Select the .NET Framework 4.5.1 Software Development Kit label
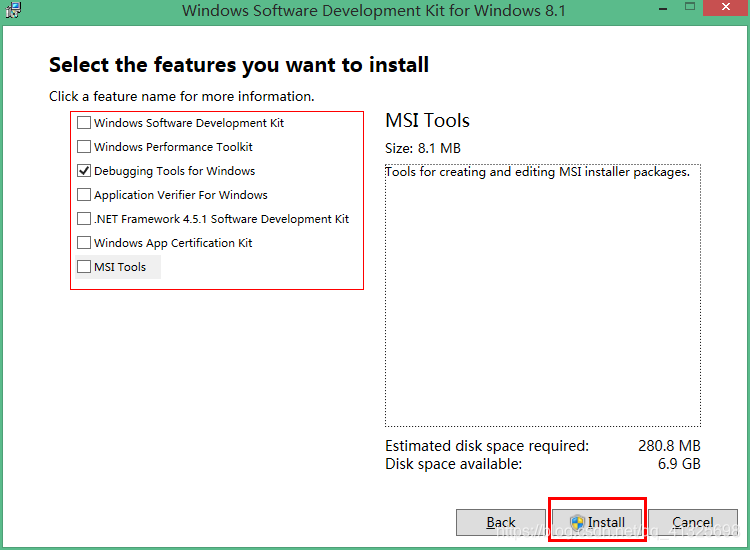 click(x=221, y=219)
